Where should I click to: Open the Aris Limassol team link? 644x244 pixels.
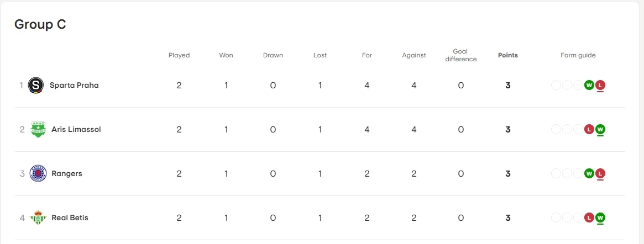click(76, 129)
